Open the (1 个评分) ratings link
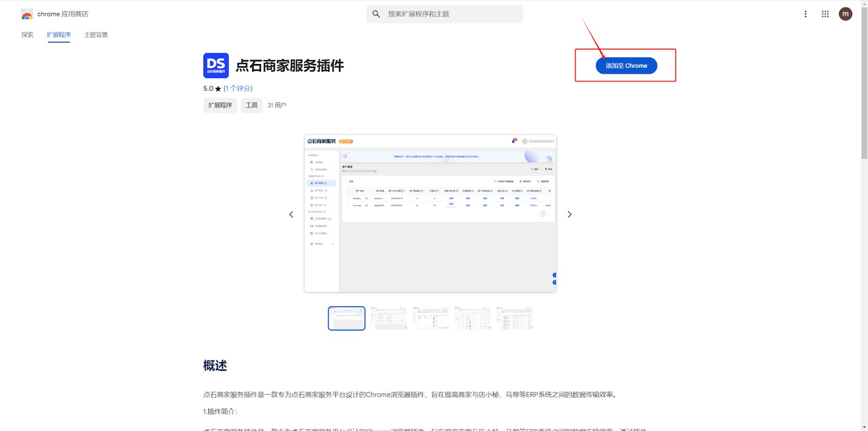 point(238,88)
